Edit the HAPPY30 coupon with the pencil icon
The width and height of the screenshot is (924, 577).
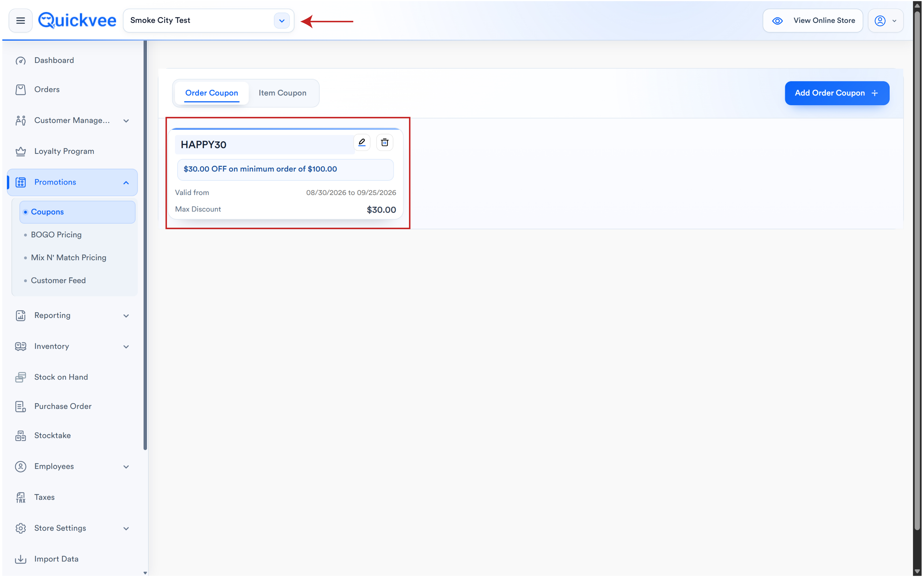pyautogui.click(x=362, y=142)
